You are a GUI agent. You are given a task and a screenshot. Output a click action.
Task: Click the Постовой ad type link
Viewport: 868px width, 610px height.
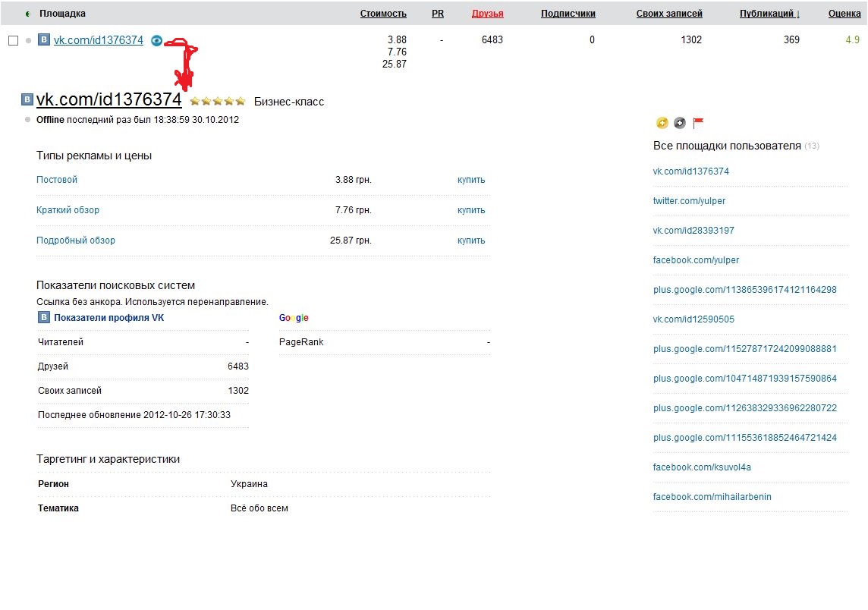click(x=56, y=180)
